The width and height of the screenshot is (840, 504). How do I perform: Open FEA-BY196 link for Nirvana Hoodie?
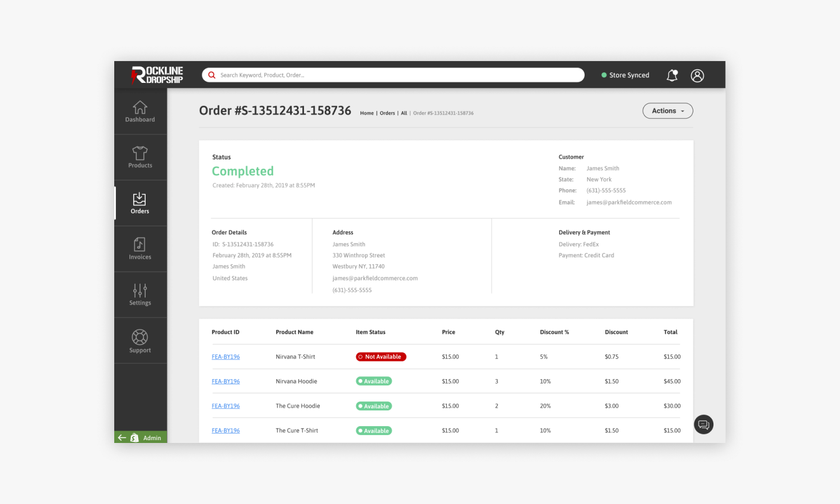tap(226, 381)
